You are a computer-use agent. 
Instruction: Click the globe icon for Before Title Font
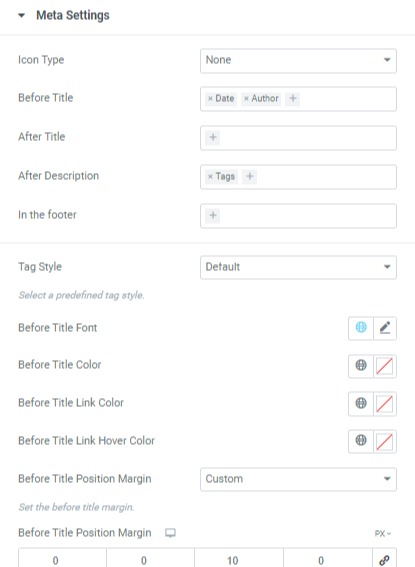[x=361, y=328]
